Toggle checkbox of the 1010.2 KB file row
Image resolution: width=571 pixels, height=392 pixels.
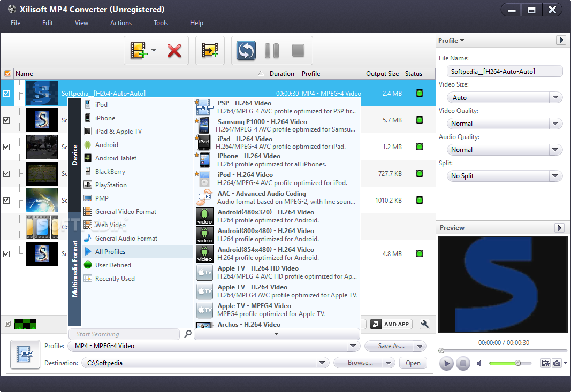pos(6,201)
